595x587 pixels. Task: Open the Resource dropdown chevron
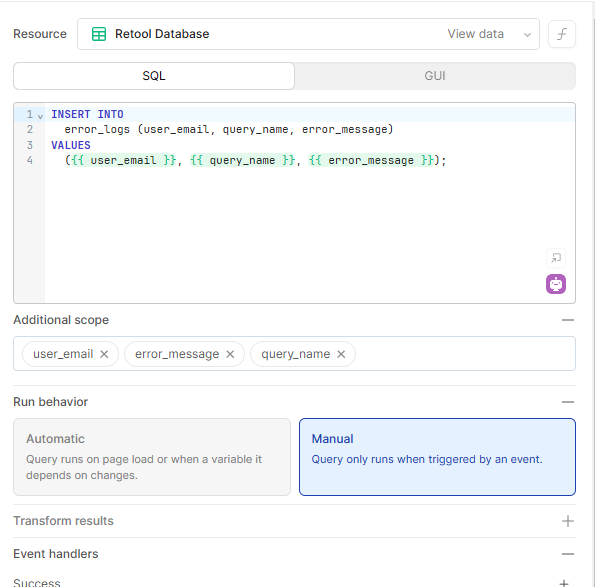point(527,35)
